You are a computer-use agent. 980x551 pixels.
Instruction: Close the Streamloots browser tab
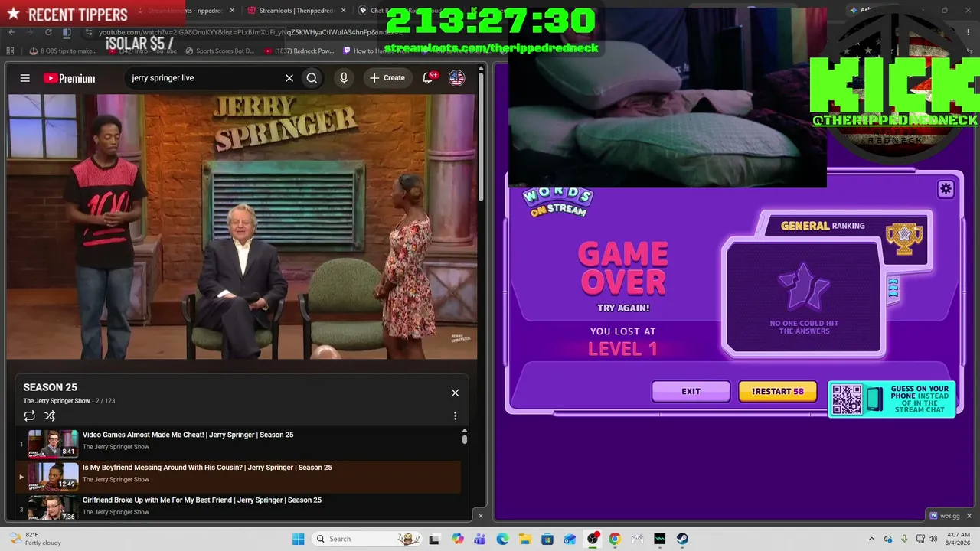coord(343,11)
